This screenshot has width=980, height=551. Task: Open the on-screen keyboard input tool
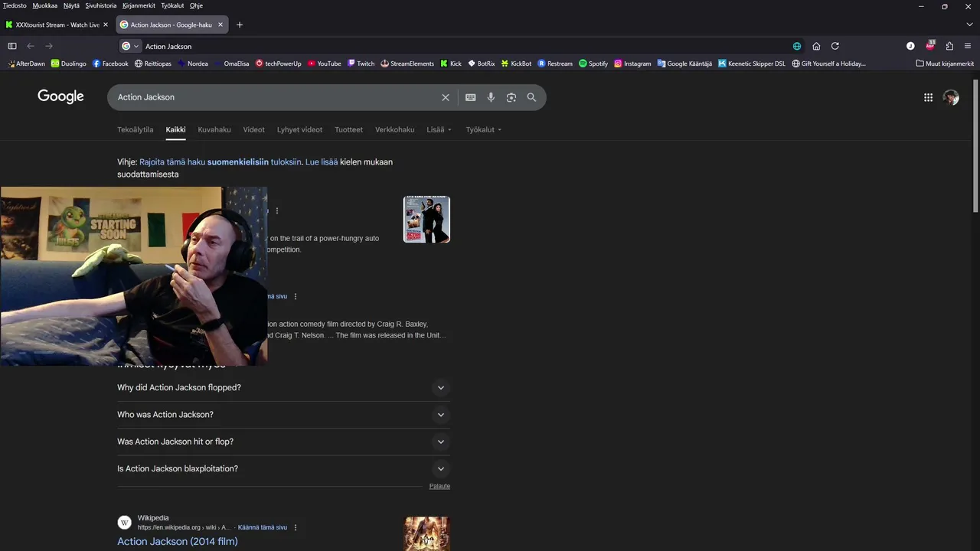tap(470, 97)
